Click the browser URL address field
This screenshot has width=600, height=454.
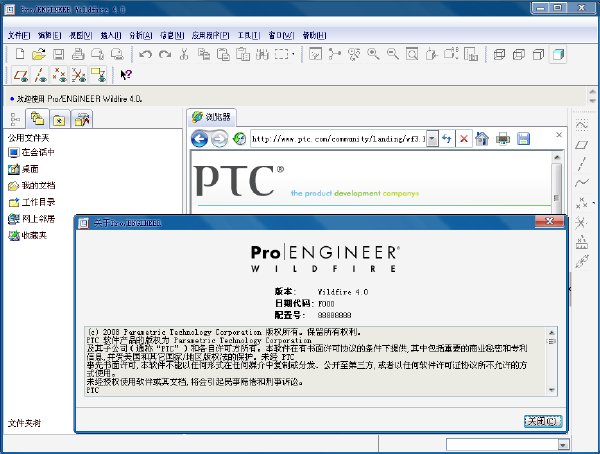click(339, 139)
